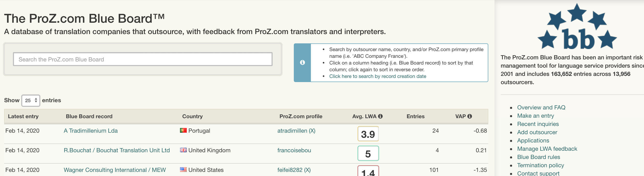Focus the Search the ProZ.com Blue Board field
The height and width of the screenshot is (176, 644).
click(x=143, y=59)
